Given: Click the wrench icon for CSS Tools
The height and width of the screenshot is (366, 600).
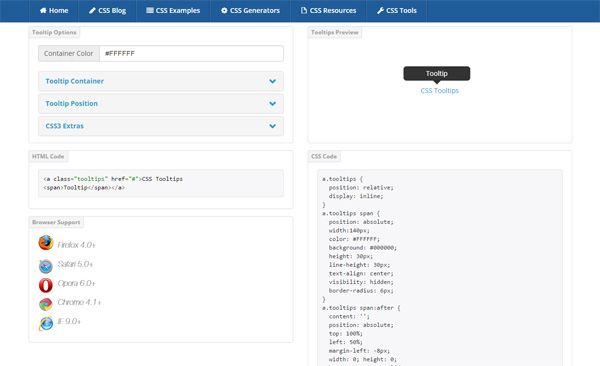Looking at the screenshot, I should click(x=380, y=10).
